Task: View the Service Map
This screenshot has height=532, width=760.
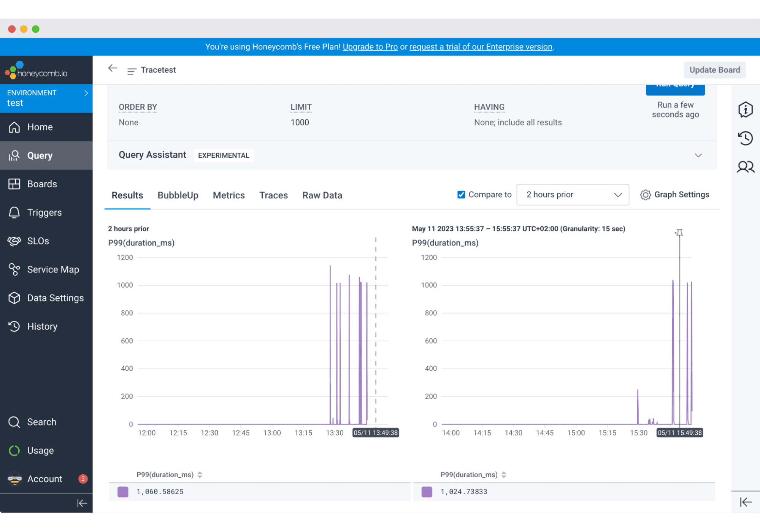Action: (53, 269)
